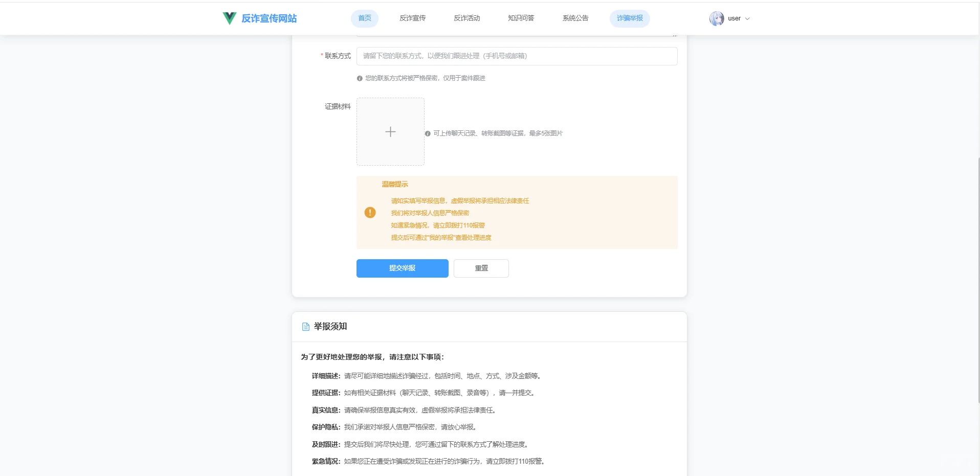980x476 pixels.
Task: Navigate to 知识问答 in the top menu
Action: (x=520, y=18)
